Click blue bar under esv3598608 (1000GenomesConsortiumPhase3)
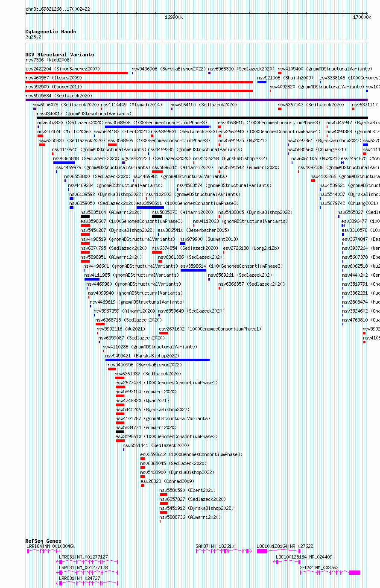The height and width of the screenshot is (588, 380). (x=158, y=127)
